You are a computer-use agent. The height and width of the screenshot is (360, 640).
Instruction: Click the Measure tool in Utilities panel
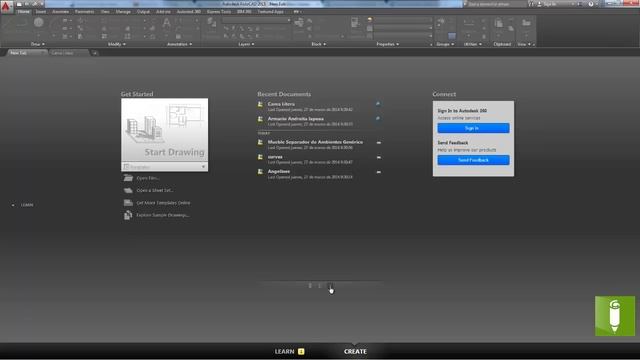469,23
